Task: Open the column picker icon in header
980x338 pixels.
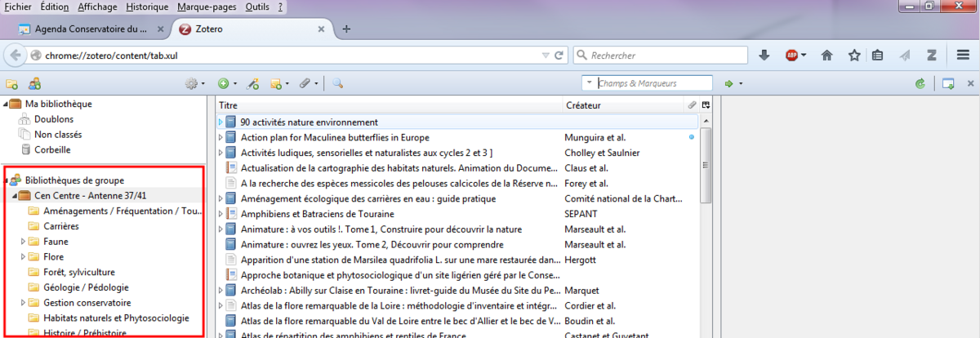Action: point(706,105)
